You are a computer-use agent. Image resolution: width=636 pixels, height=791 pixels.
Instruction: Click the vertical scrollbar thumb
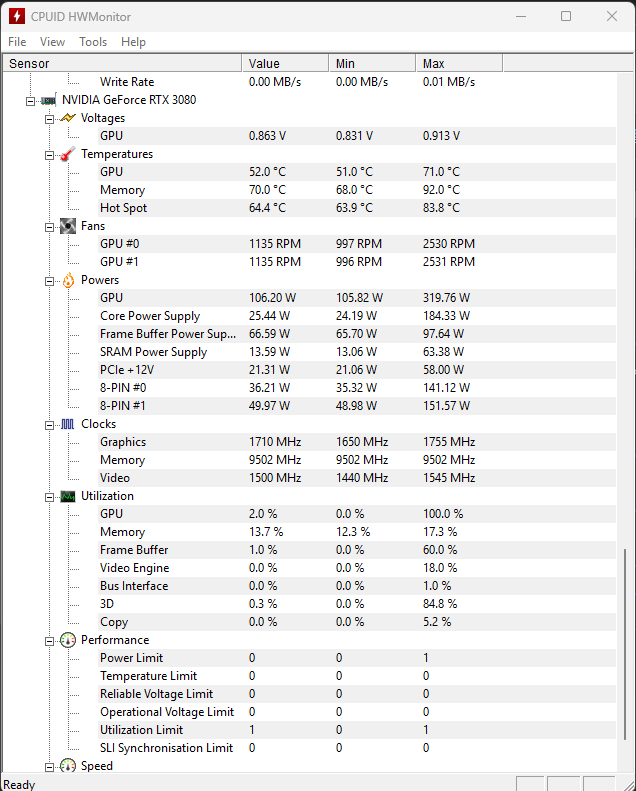click(x=625, y=644)
